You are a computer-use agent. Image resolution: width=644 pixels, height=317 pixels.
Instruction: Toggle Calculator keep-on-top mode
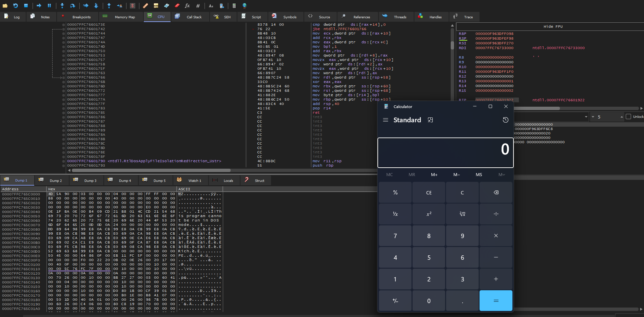(x=430, y=120)
